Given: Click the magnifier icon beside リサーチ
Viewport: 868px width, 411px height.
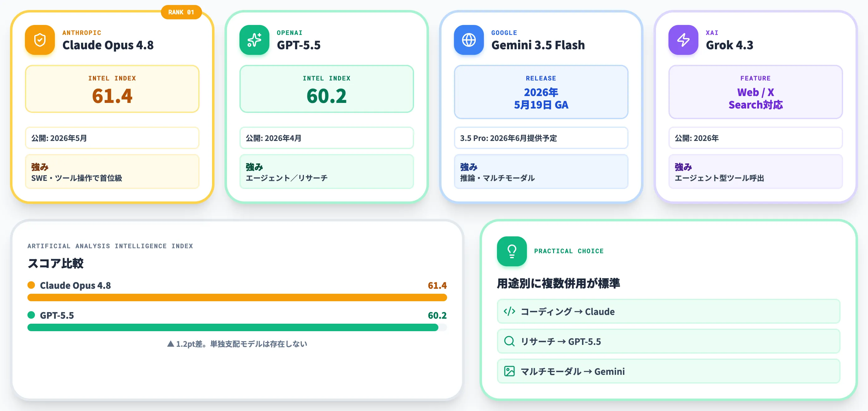Looking at the screenshot, I should point(509,341).
